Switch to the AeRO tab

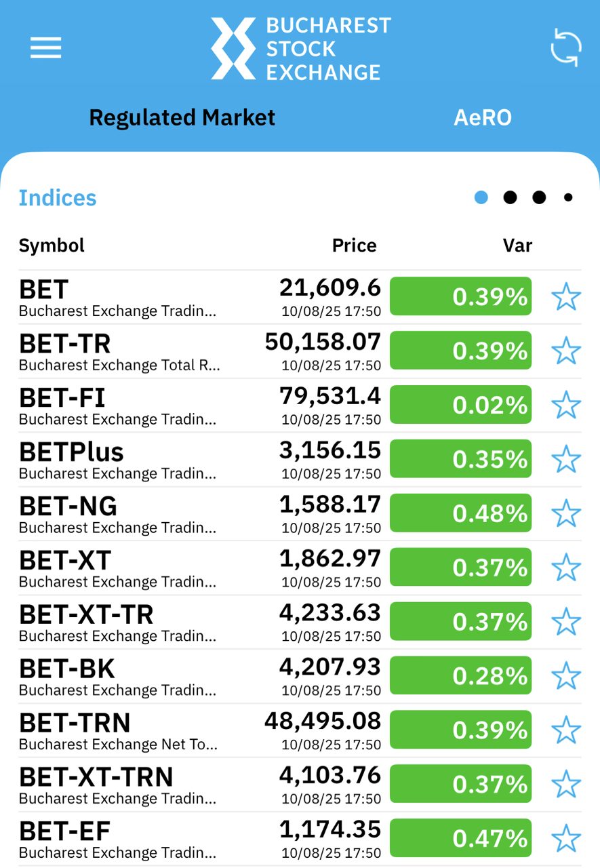coord(482,118)
